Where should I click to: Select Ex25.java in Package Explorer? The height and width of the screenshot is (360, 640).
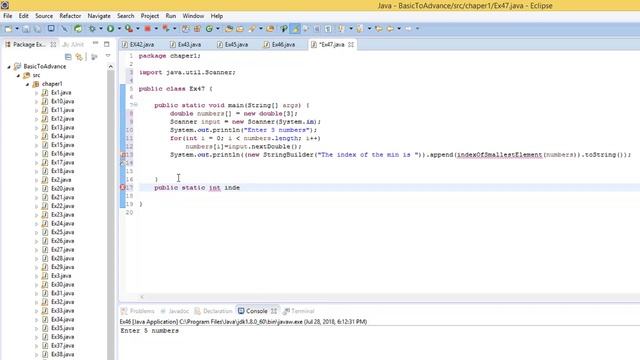[62, 232]
